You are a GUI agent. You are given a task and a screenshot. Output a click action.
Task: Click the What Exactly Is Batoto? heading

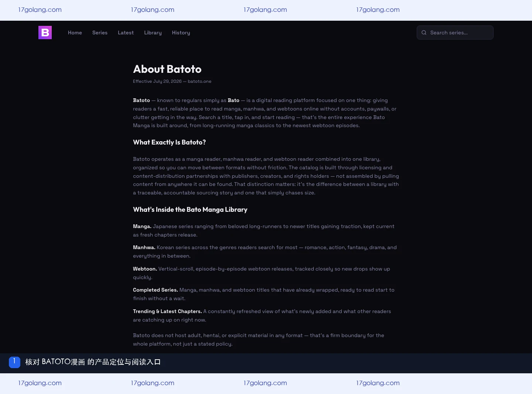coord(169,142)
